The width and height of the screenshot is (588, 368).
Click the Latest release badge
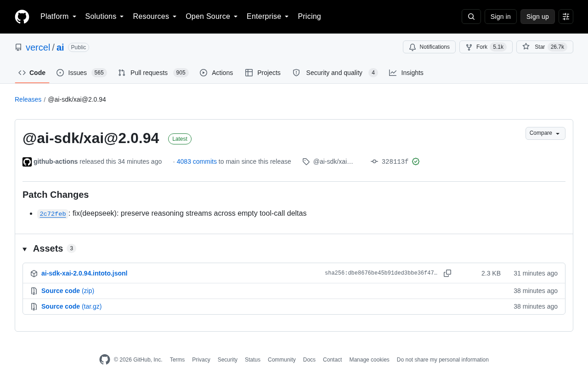pos(180,139)
